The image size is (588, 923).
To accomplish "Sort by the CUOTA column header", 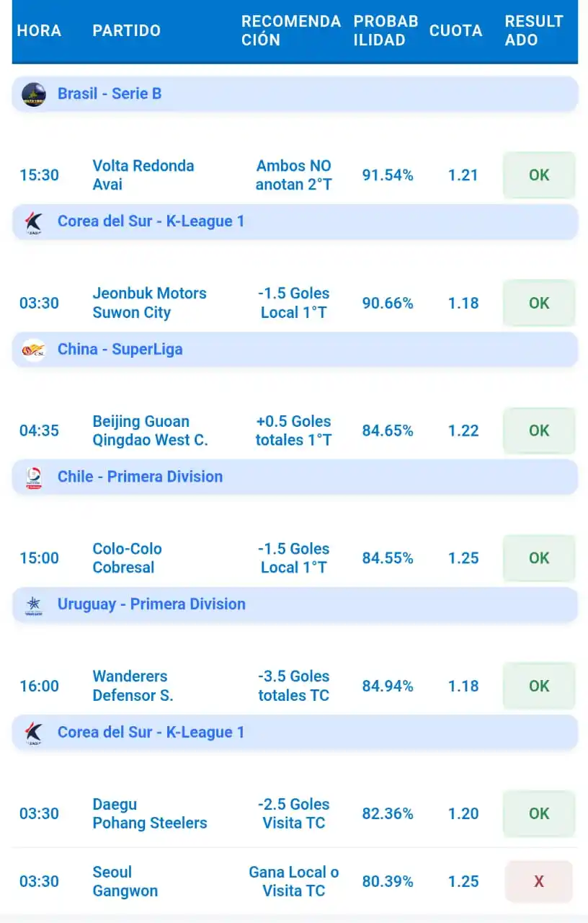I will 455,31.
